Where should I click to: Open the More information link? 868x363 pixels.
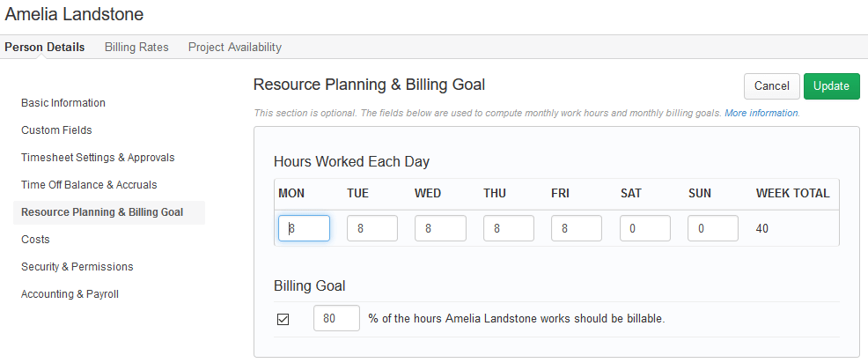click(761, 113)
